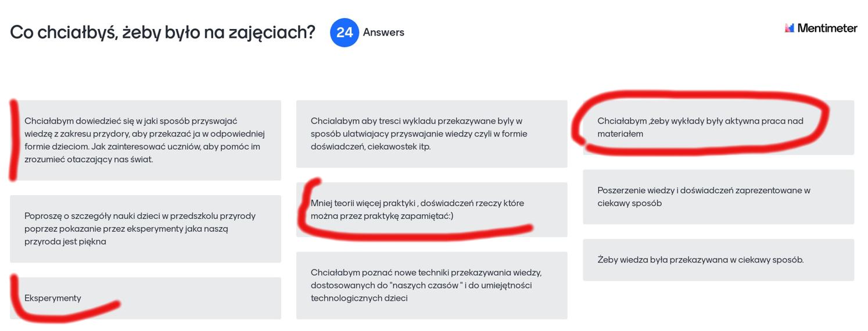The width and height of the screenshot is (868, 331).
Task: Open the 'aktywna praca nad materiałem' answer
Action: pos(719,128)
